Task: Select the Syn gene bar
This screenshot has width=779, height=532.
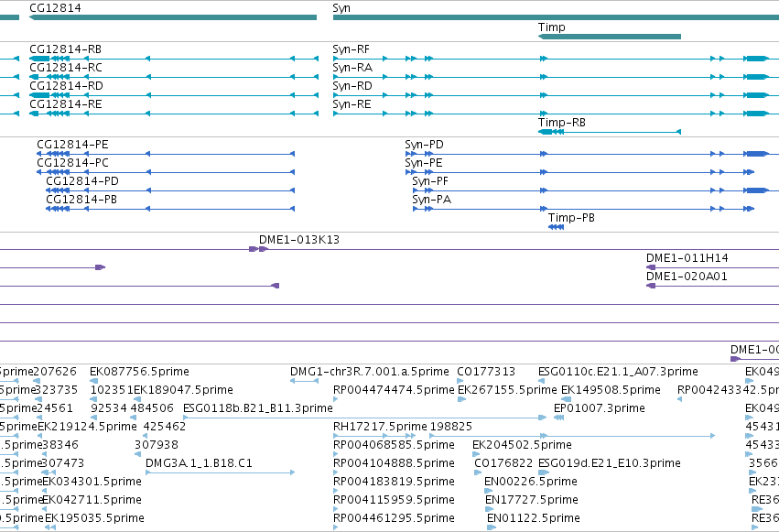Action: coord(556,17)
